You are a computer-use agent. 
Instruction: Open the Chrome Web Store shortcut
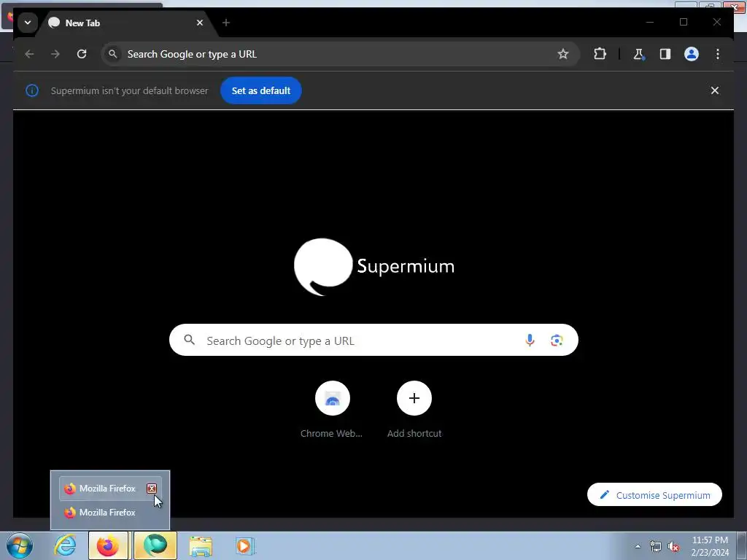[332, 410]
